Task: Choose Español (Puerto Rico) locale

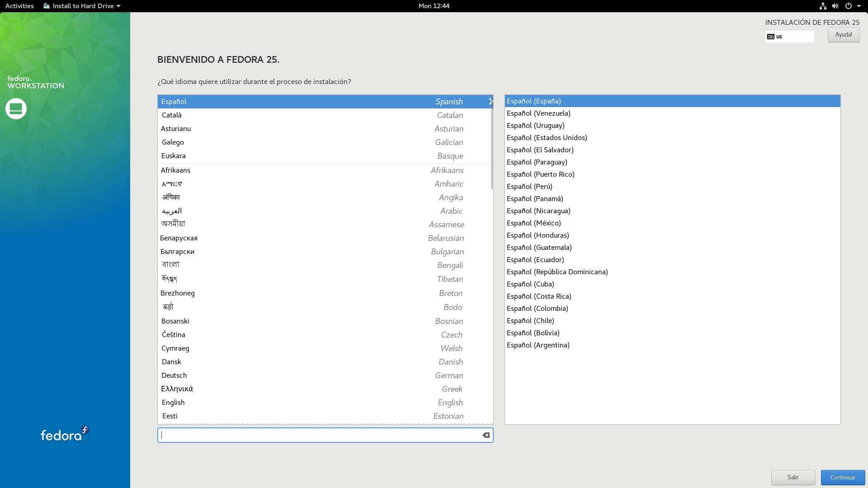Action: point(673,174)
